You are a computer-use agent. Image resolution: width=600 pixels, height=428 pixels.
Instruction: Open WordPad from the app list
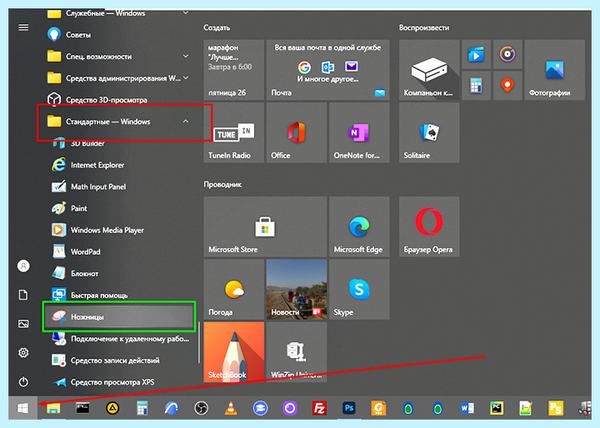click(x=119, y=252)
